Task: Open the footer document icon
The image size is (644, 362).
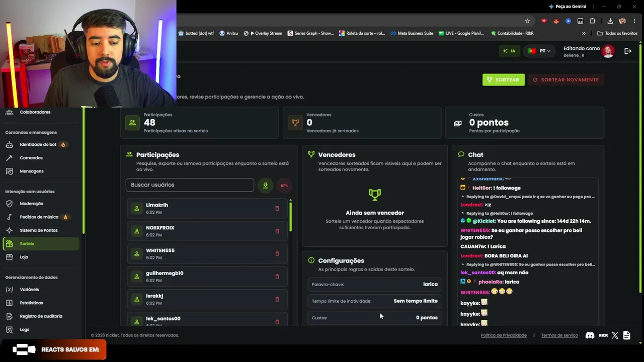Action: 626,335
